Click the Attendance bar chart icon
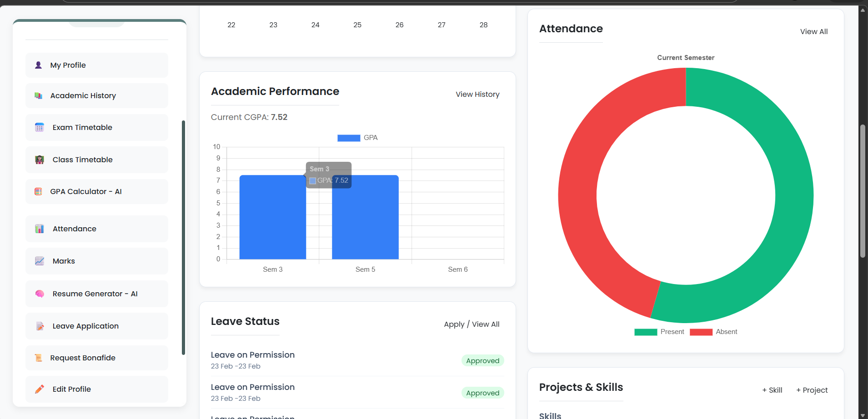Screen dimensions: 868x419 coord(40,229)
